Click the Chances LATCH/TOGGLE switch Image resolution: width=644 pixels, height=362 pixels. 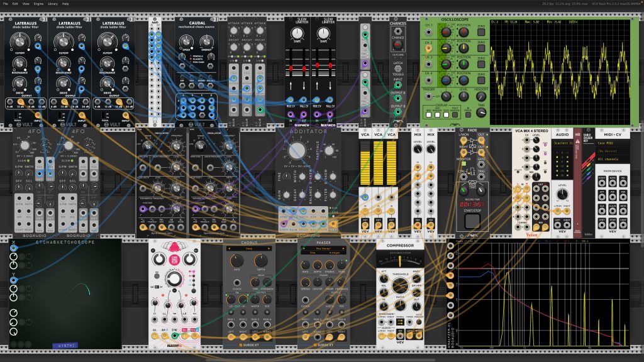397,69
